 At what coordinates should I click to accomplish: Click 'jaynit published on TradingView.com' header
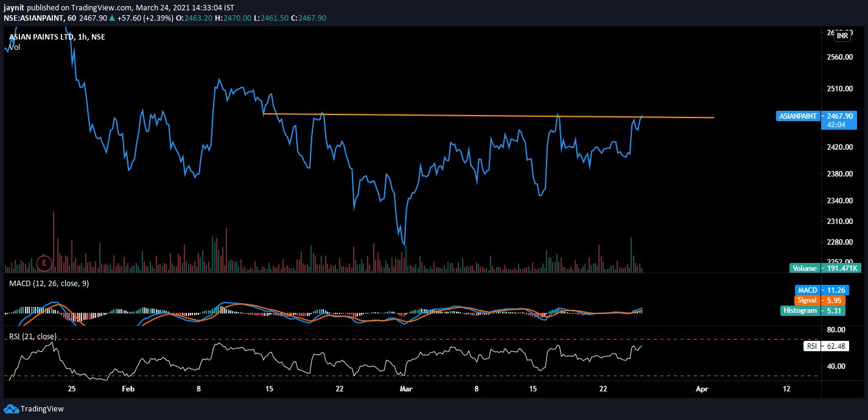tap(68, 7)
